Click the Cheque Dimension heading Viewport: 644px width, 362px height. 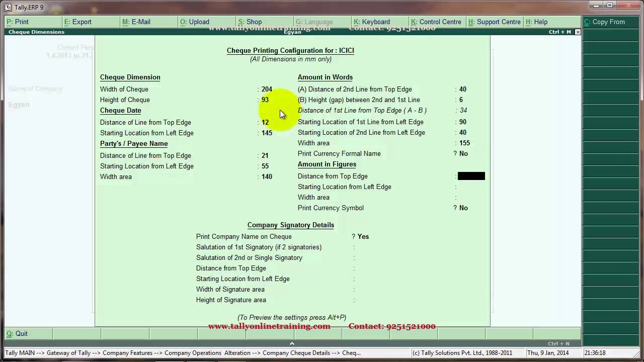point(130,77)
